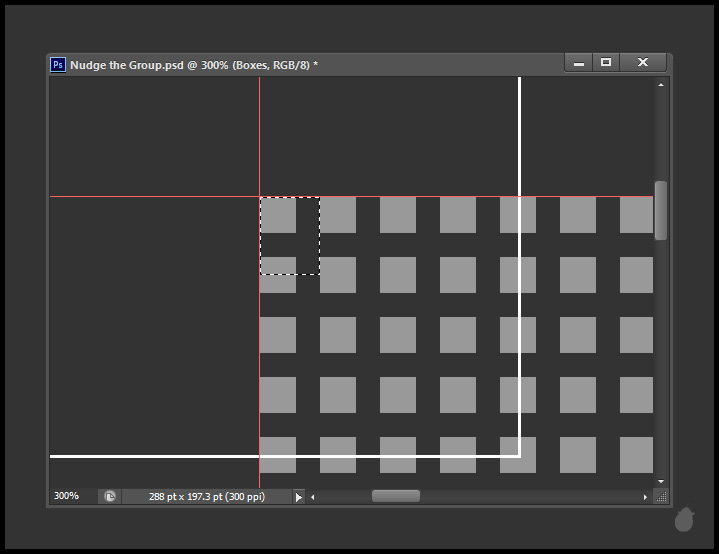Viewport: 719px width, 554px height.
Task: Maximize the Nudge the Group.psd window
Action: pos(606,62)
